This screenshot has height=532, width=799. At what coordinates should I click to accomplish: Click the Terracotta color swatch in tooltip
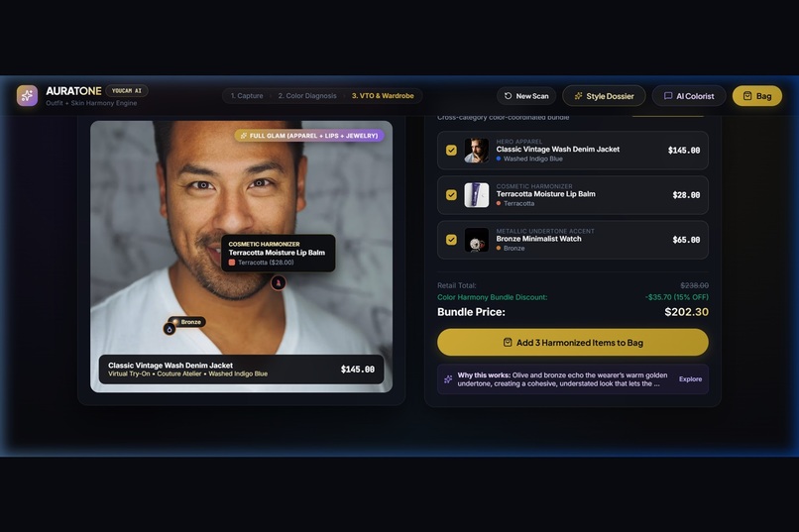click(x=232, y=263)
